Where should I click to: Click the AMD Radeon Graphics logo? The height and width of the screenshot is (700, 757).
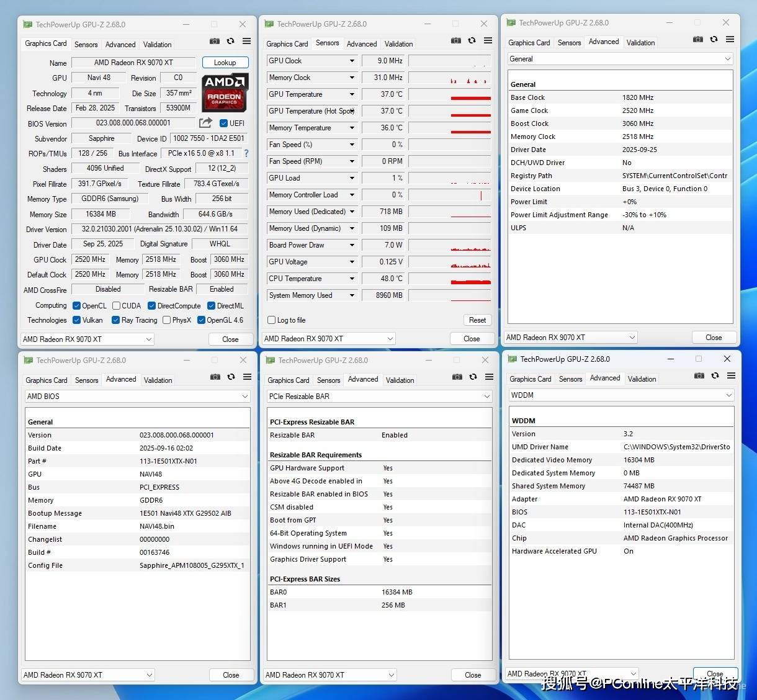(x=225, y=92)
